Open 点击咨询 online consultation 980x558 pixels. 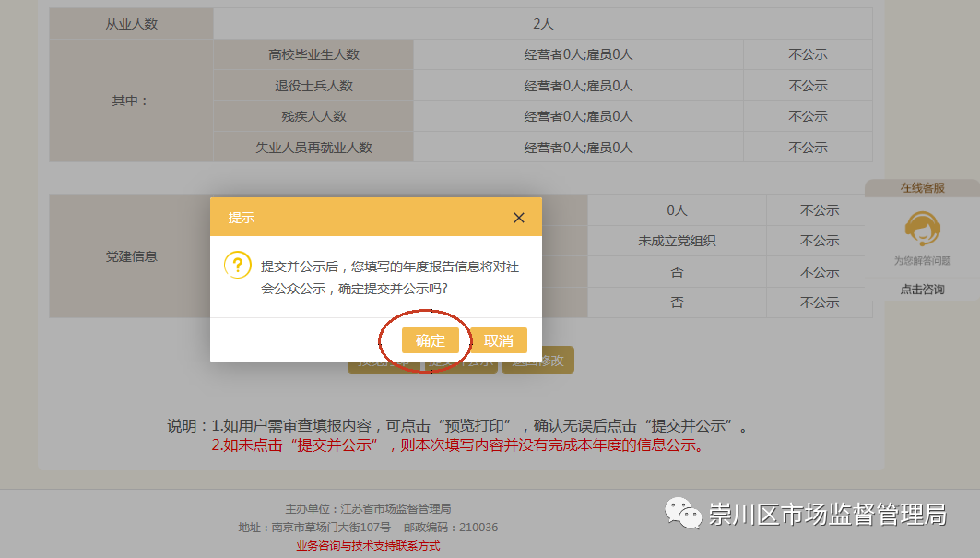[x=921, y=290]
